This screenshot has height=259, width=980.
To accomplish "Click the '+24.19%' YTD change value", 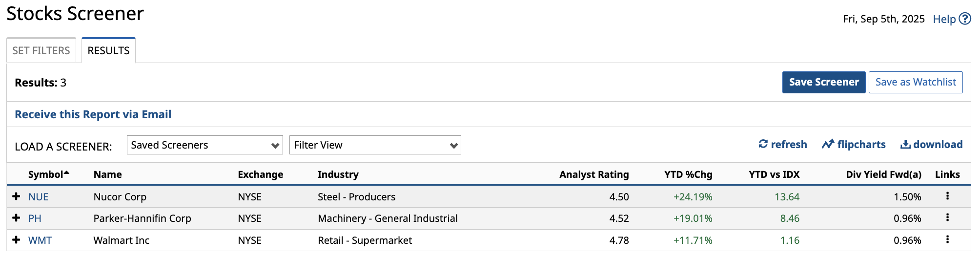I will point(693,197).
